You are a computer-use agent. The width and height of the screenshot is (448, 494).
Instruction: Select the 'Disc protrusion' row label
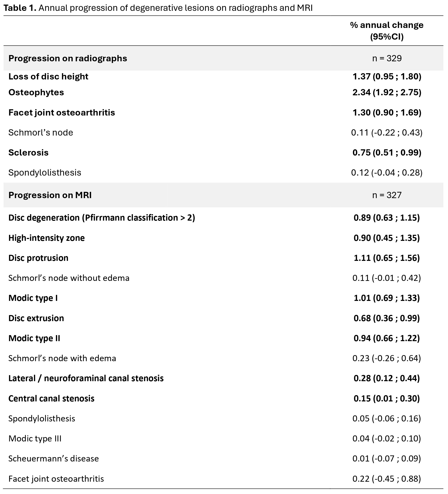(38, 258)
